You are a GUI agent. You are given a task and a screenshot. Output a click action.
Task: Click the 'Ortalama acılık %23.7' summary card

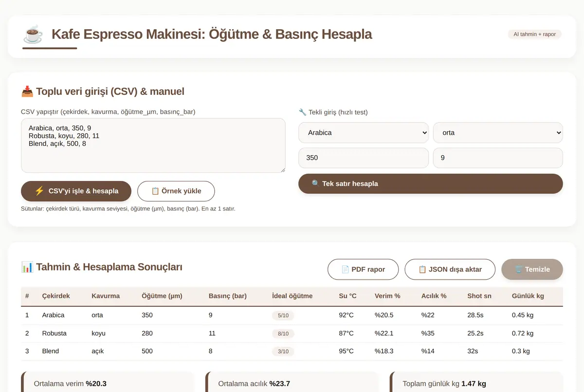click(x=292, y=382)
